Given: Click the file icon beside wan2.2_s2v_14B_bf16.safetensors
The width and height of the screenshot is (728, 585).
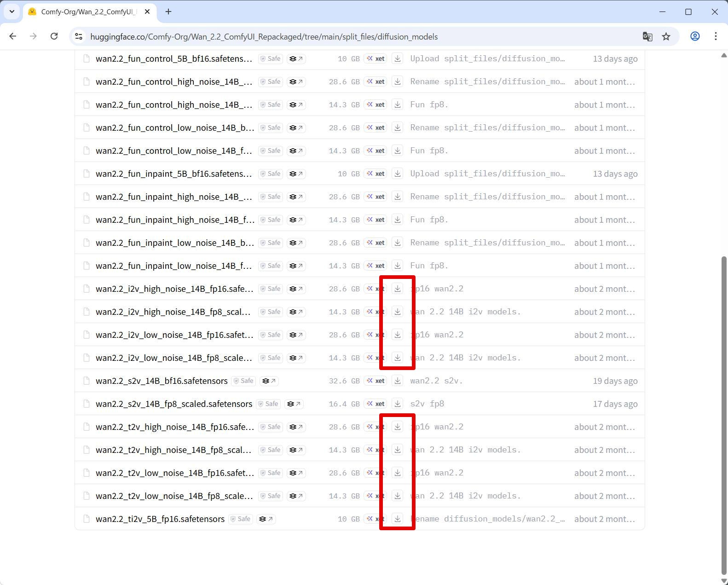Looking at the screenshot, I should [x=86, y=381].
